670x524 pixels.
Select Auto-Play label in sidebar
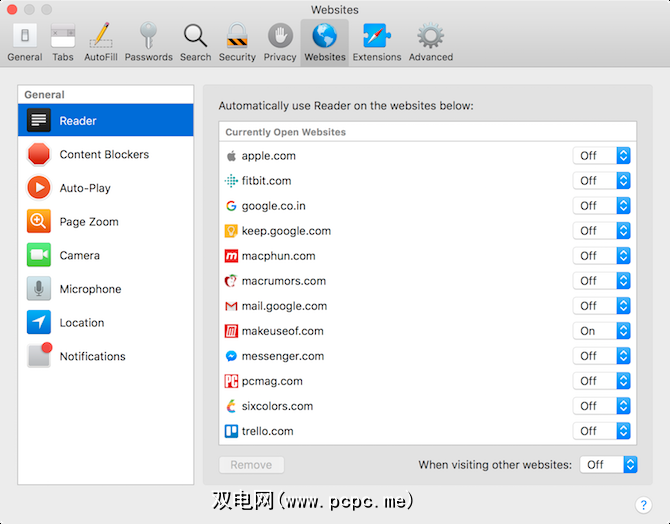tap(85, 188)
